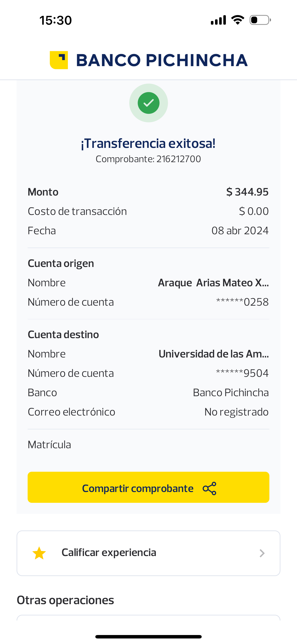The width and height of the screenshot is (297, 644).
Task: Tap truncated origin name Araque Arias Mateo
Action: coord(213,283)
